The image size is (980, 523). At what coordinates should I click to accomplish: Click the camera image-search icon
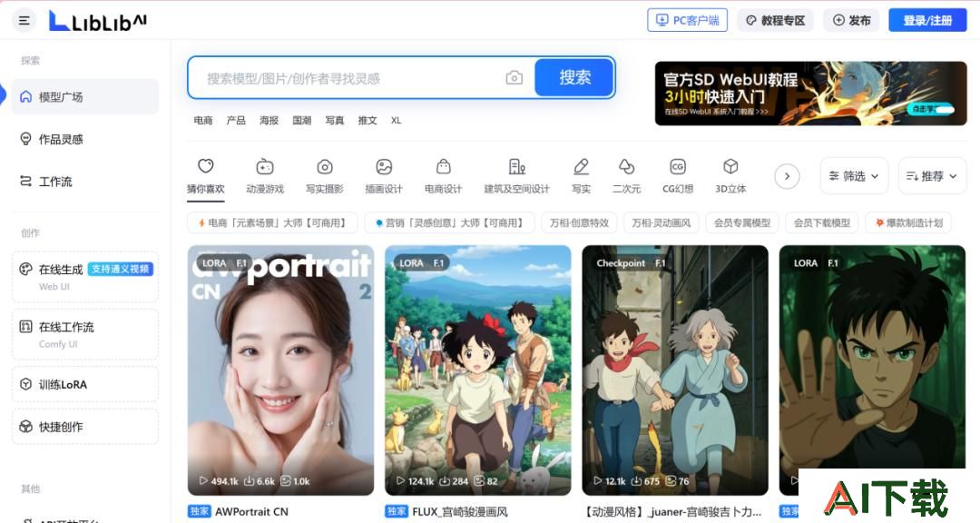pyautogui.click(x=514, y=78)
